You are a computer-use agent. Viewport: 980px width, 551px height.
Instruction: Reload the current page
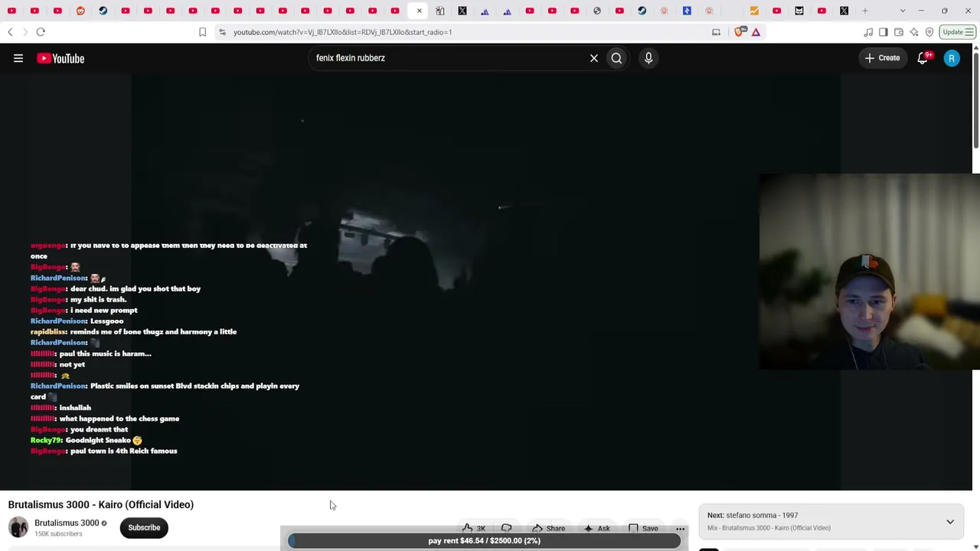pyautogui.click(x=41, y=32)
